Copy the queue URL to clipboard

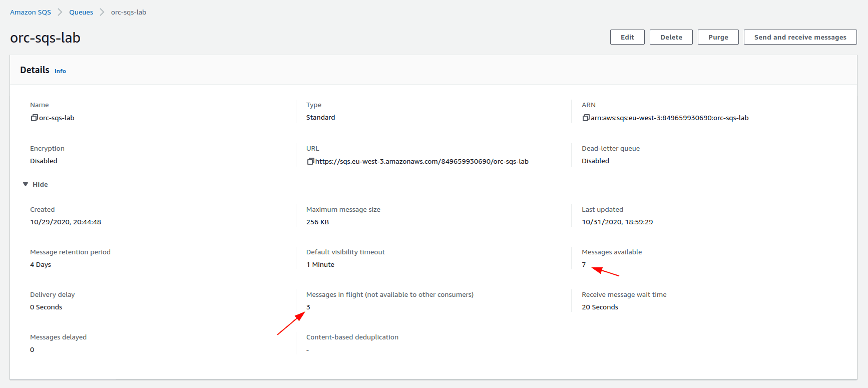310,161
